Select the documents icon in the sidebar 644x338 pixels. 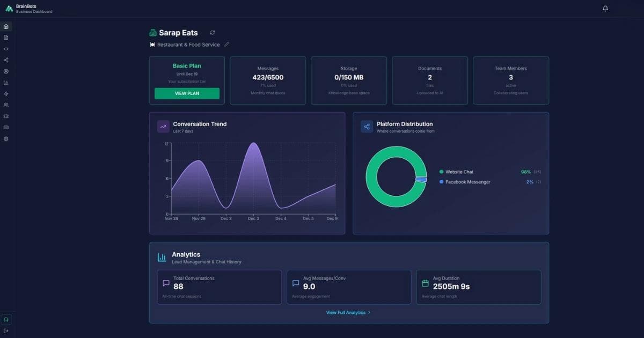coord(5,38)
